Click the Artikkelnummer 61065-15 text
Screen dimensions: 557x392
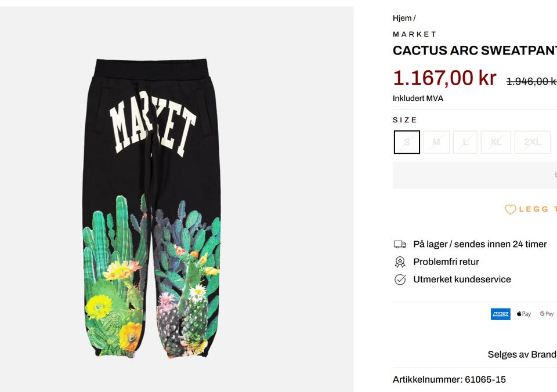pos(449,380)
